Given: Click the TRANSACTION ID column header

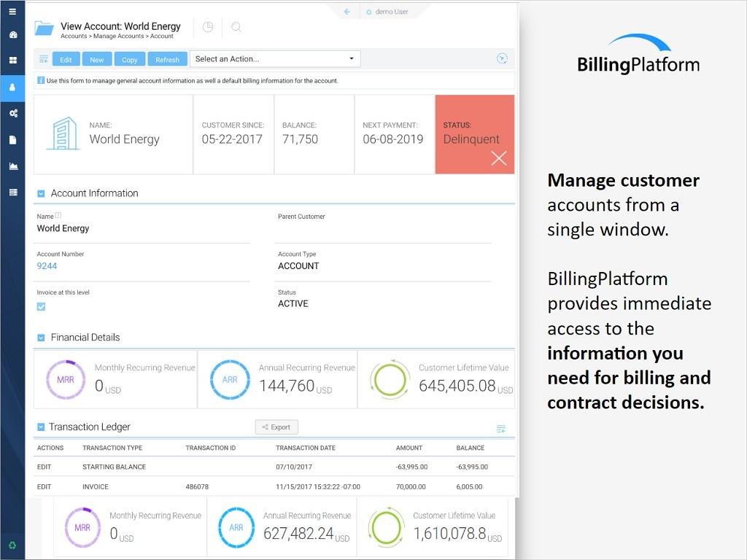Looking at the screenshot, I should [x=211, y=448].
